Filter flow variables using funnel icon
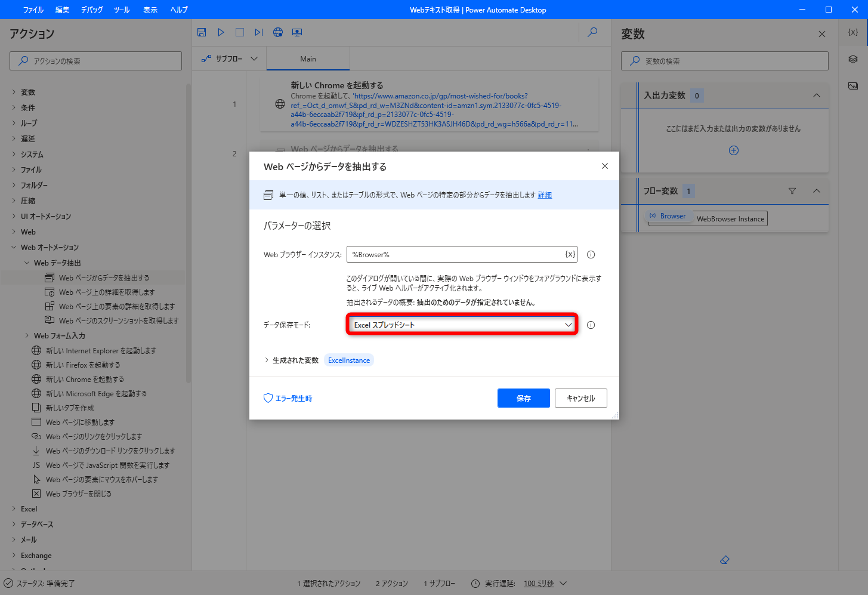This screenshot has height=595, width=868. tap(792, 191)
